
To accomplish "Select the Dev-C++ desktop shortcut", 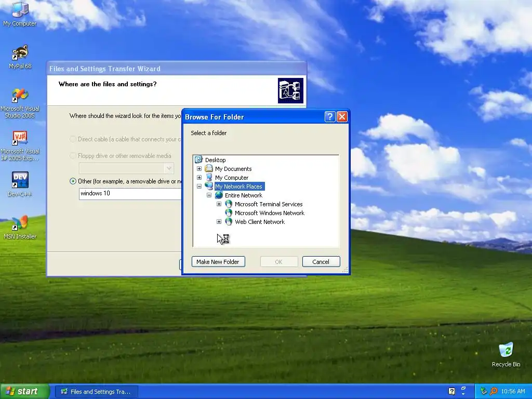I will tap(20, 184).
